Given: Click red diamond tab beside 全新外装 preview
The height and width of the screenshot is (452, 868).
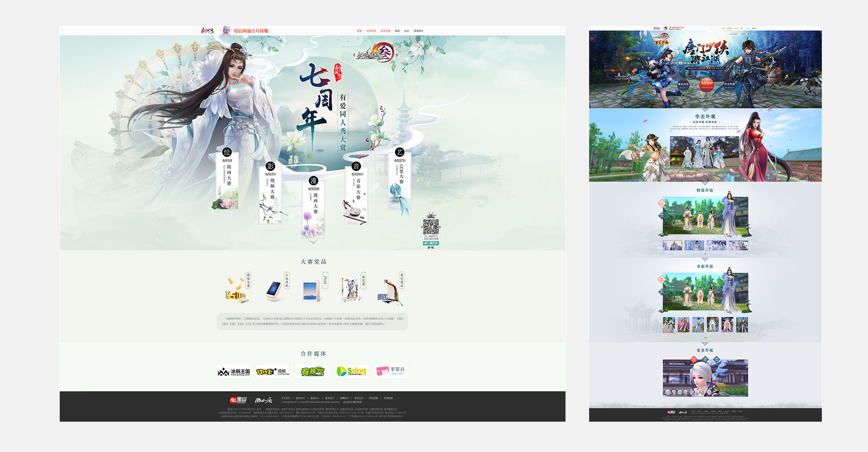Looking at the screenshot, I should [662, 280].
